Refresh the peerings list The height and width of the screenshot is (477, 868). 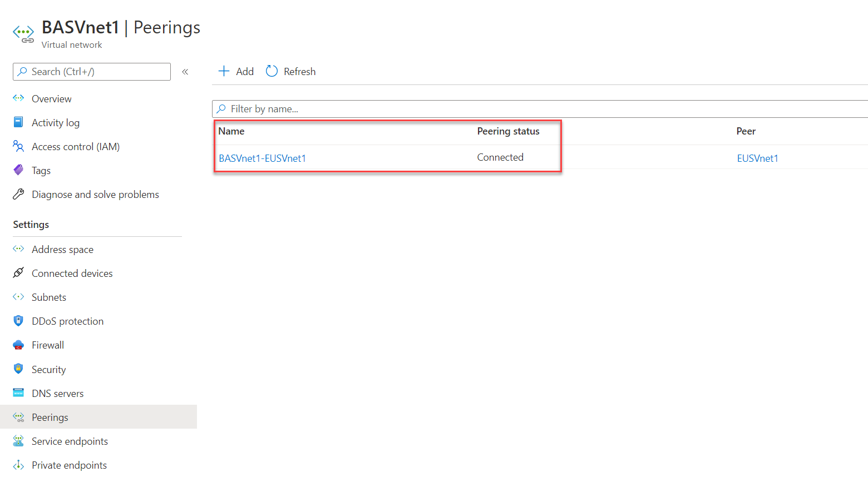tap(290, 71)
